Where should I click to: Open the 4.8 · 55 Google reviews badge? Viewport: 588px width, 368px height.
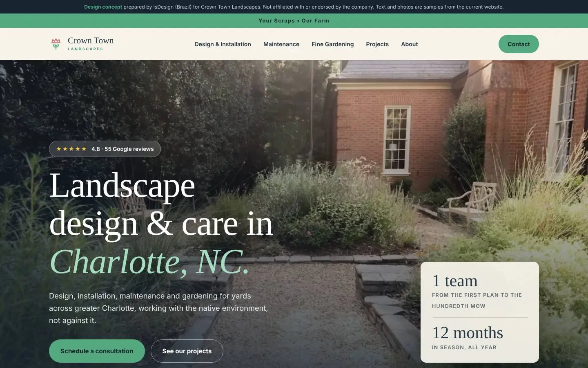(105, 149)
